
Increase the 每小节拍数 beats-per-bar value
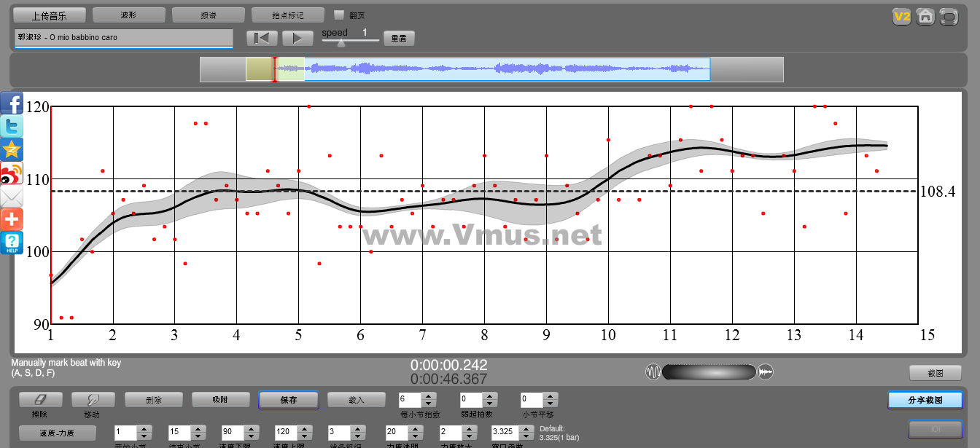click(429, 396)
